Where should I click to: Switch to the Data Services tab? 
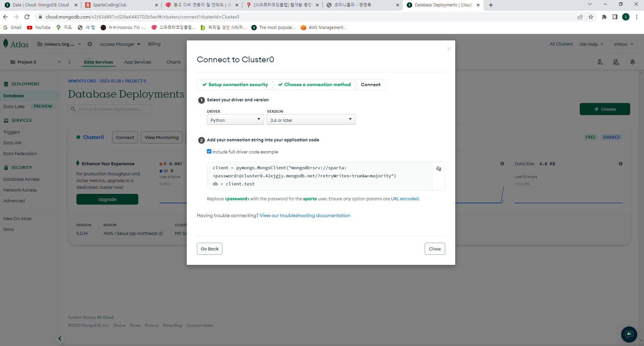pos(98,62)
